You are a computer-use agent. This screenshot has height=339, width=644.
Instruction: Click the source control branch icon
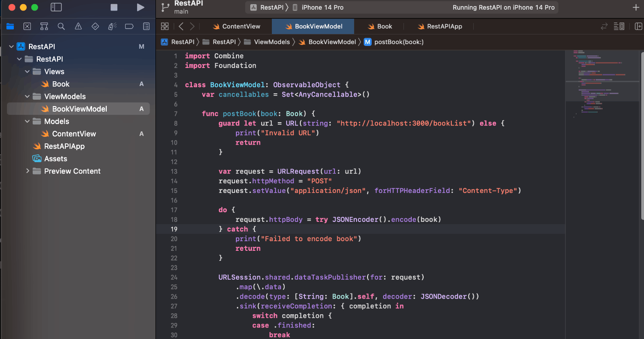(166, 7)
